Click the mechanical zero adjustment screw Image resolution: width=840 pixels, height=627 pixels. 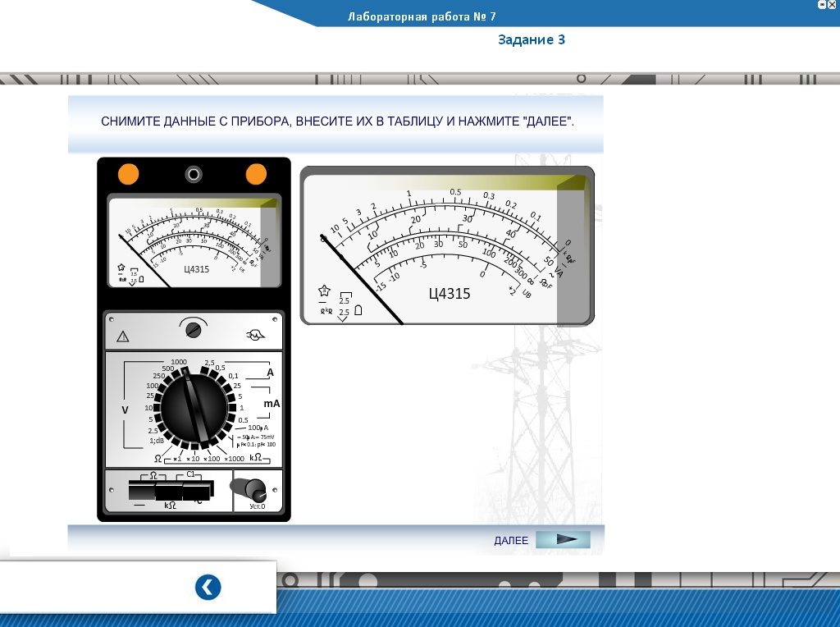[x=194, y=330]
